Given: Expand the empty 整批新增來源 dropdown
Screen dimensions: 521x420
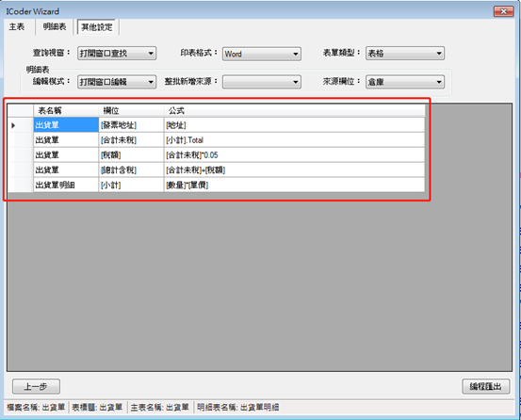Looking at the screenshot, I should [262, 82].
